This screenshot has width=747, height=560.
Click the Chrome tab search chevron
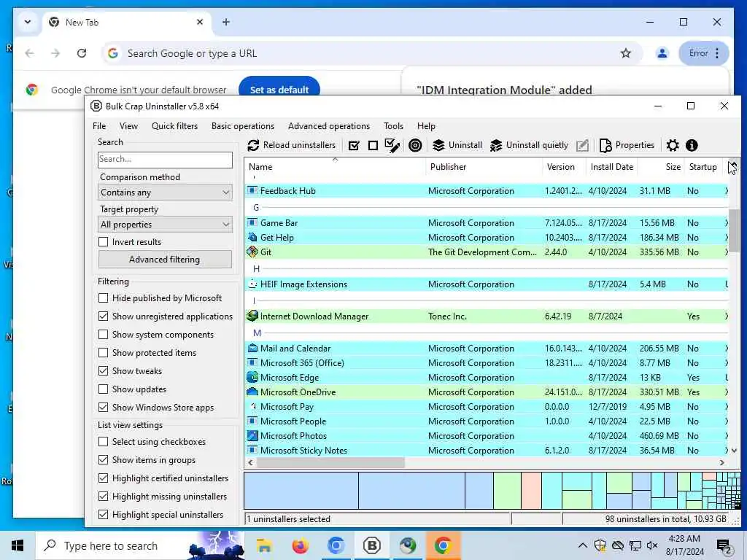coord(28,22)
